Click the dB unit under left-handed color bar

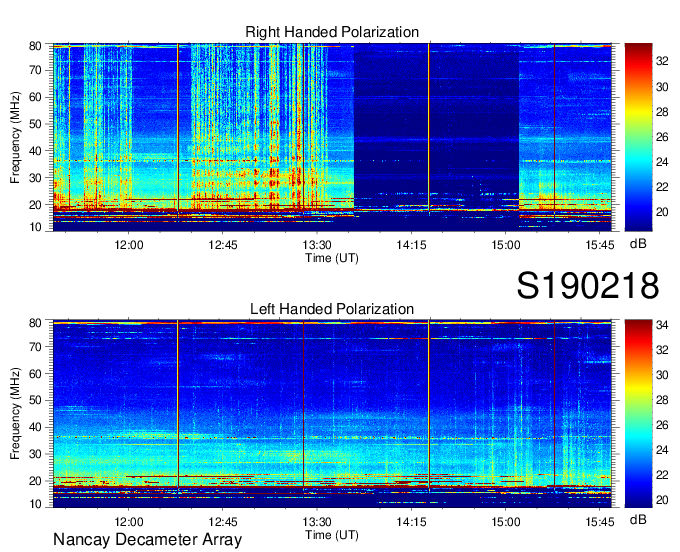click(638, 519)
